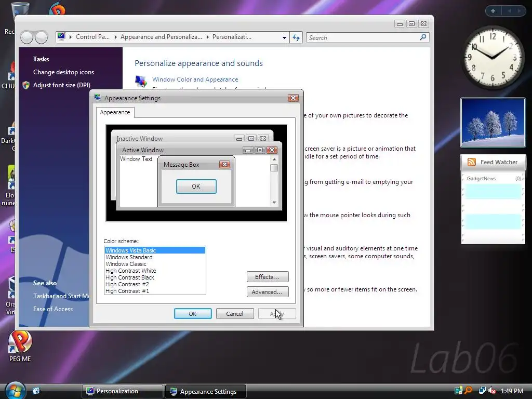This screenshot has height=399, width=532.
Task: Click the search magnifier icon
Action: 423,37
